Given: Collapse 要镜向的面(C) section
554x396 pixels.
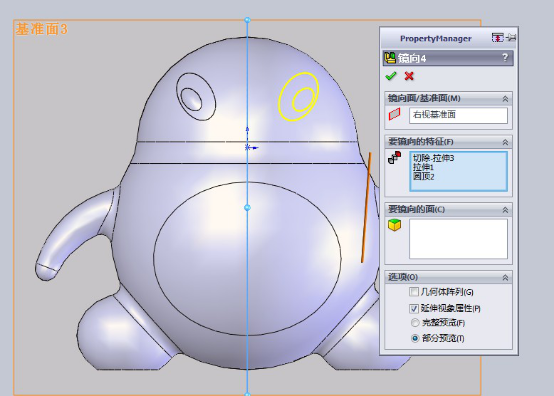Looking at the screenshot, I should 505,210.
